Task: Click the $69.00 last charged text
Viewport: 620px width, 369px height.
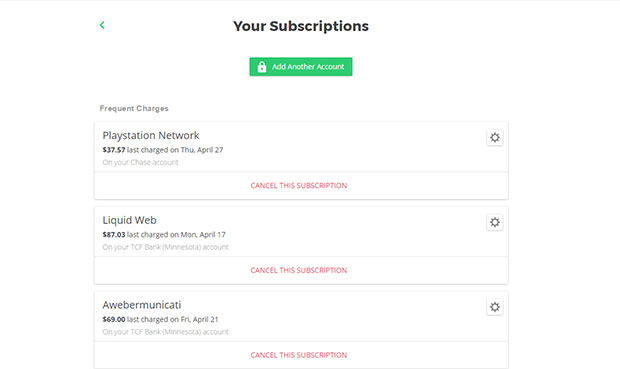Action: point(160,319)
